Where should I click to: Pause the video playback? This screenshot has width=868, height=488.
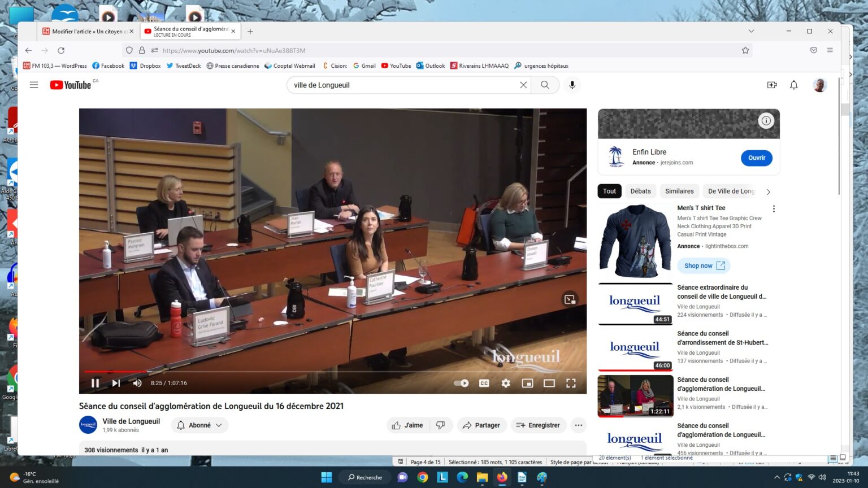[95, 383]
